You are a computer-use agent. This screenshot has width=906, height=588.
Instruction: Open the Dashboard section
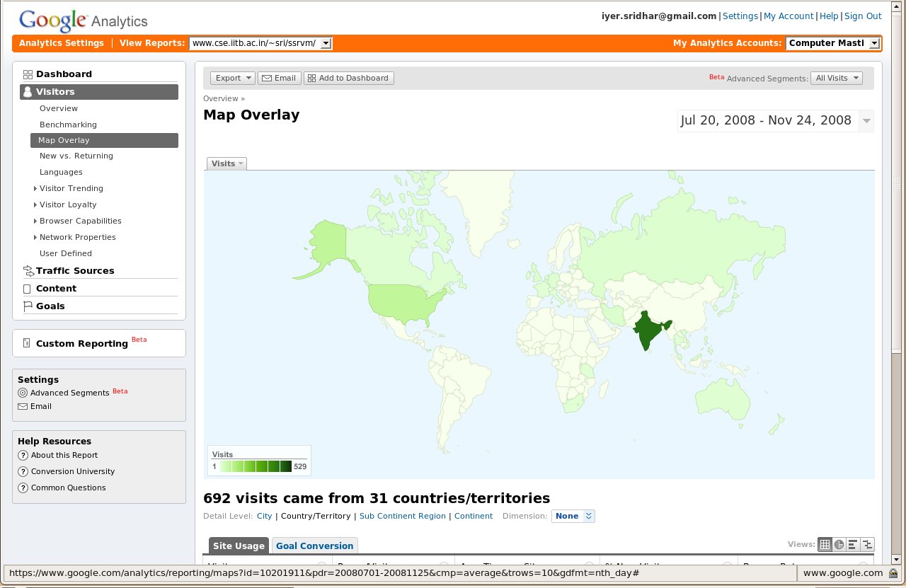tap(64, 74)
